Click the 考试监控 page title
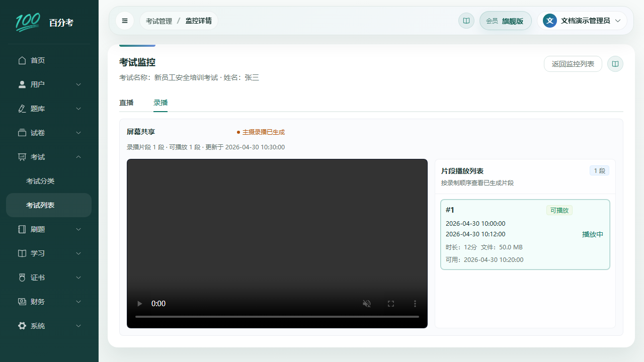Image resolution: width=644 pixels, height=362 pixels. [x=137, y=62]
